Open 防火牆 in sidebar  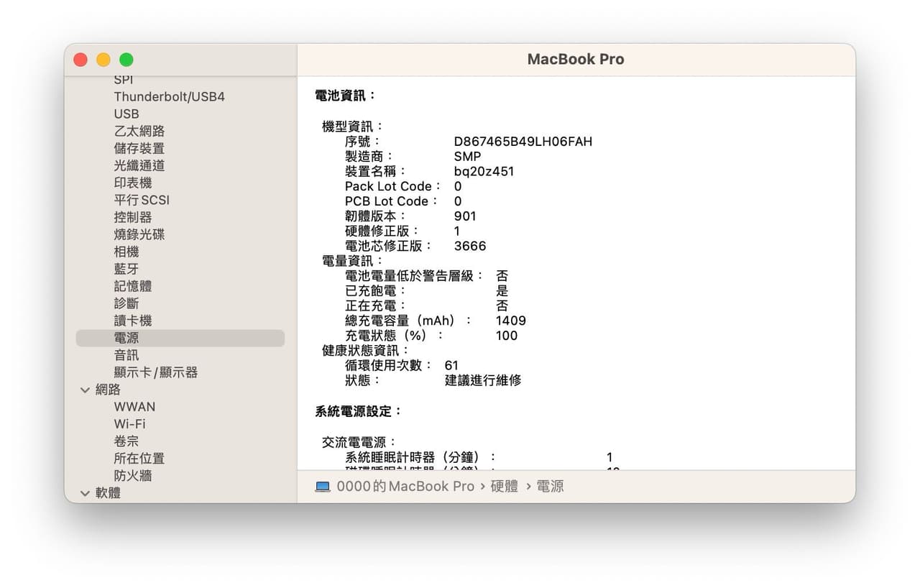tap(133, 476)
